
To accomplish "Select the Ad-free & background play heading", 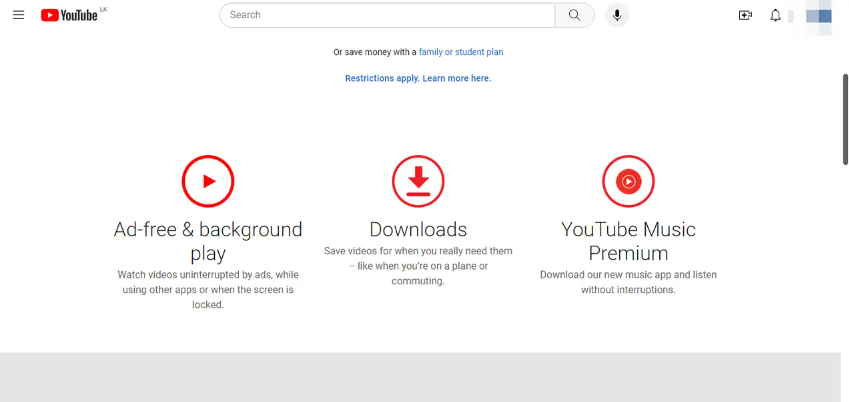I will (x=208, y=241).
